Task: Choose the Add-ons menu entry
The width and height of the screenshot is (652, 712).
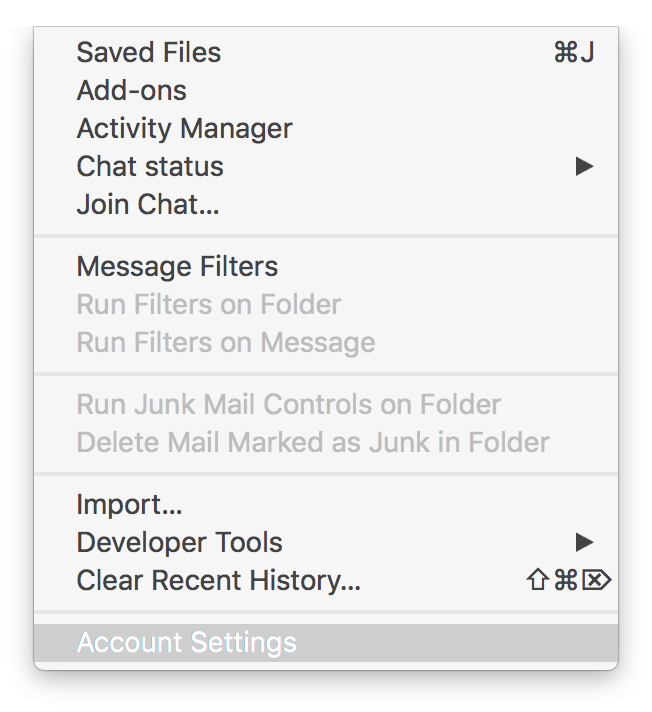Action: pyautogui.click(x=326, y=90)
